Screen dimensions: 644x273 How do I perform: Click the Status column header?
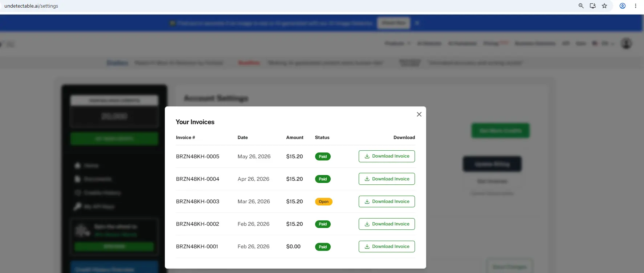point(322,138)
